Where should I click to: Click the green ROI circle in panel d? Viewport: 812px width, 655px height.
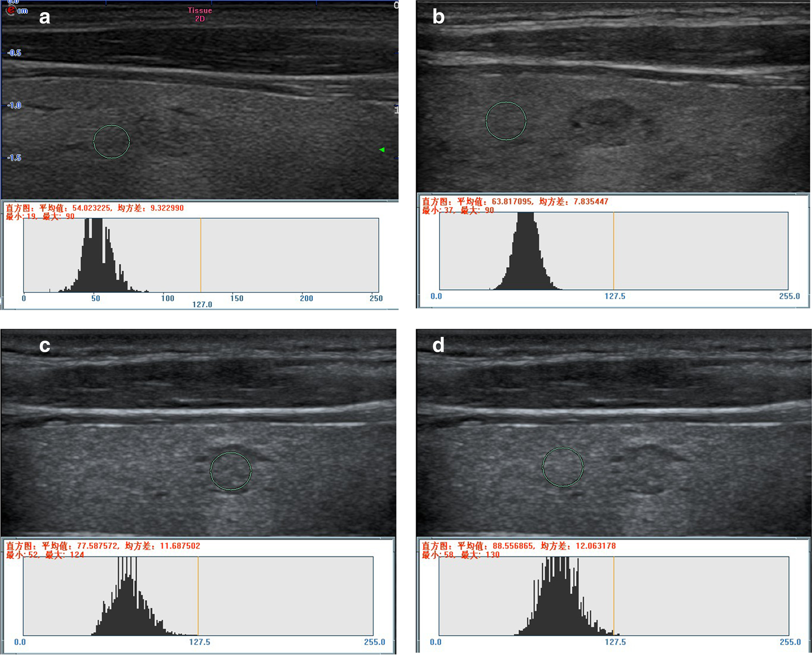click(563, 467)
